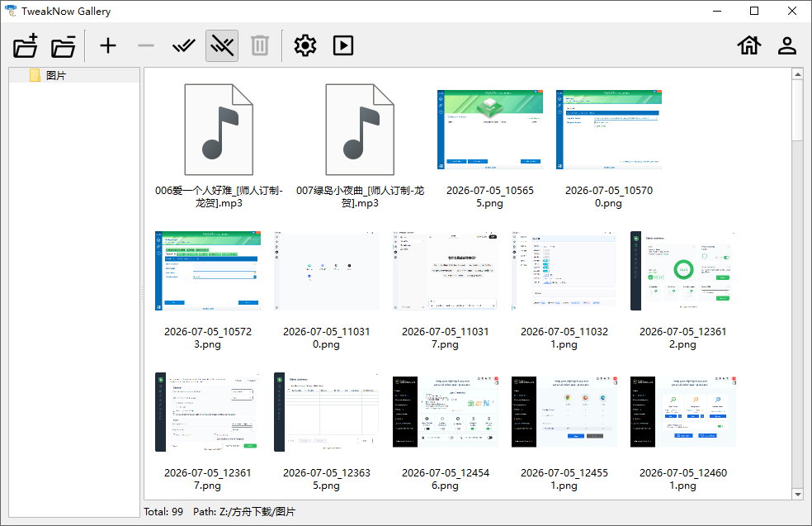
Task: Click file name 2026-07-05_123612.png label
Action: coord(683,338)
